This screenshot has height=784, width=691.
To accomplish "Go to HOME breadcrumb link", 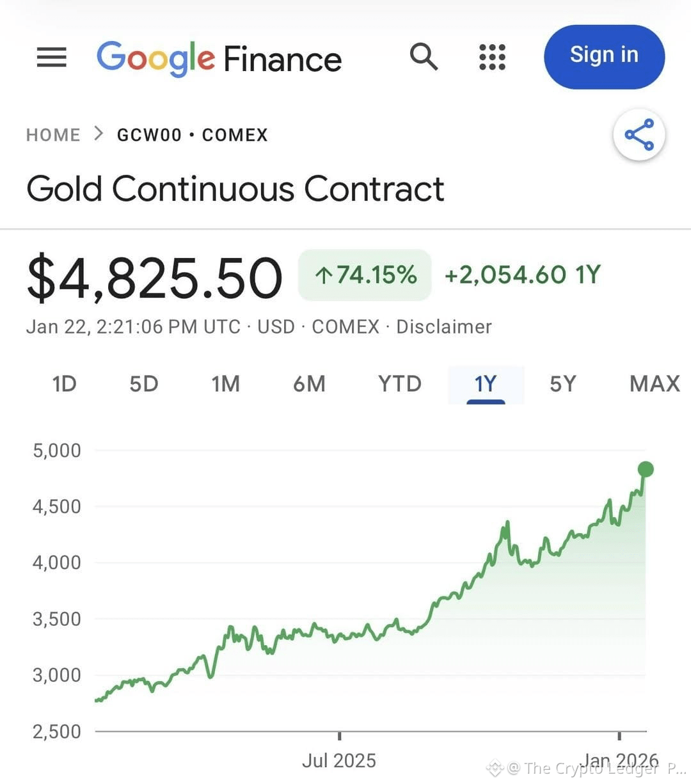I will (53, 135).
